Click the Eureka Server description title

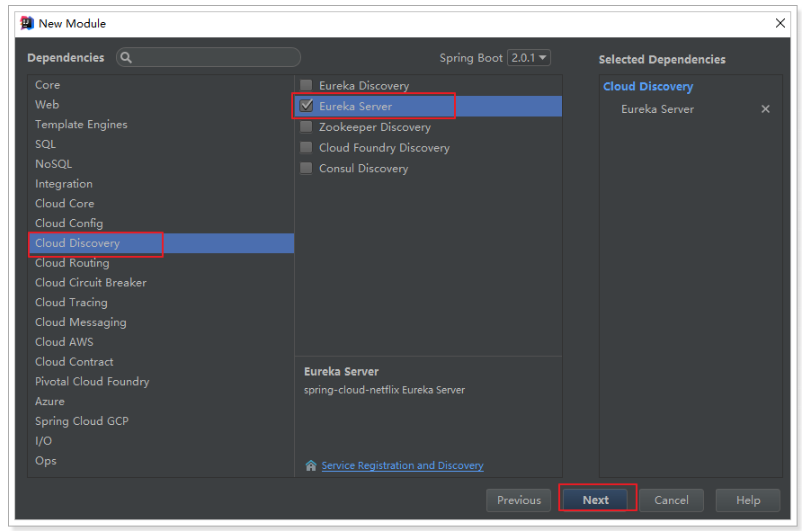pos(341,372)
